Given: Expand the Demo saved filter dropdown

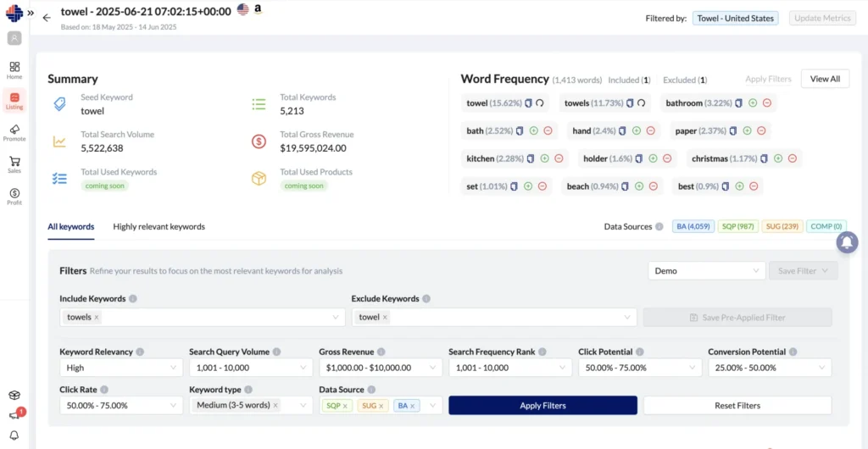Looking at the screenshot, I should [707, 271].
